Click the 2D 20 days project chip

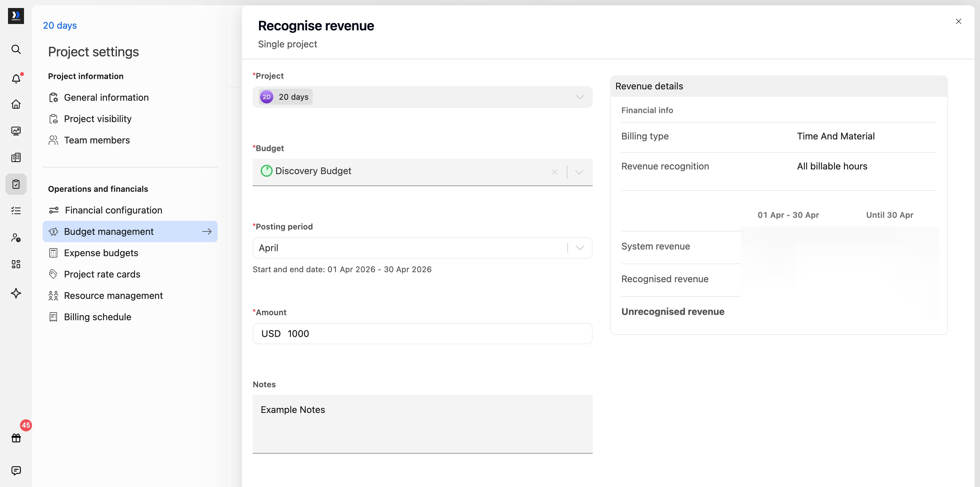[285, 97]
